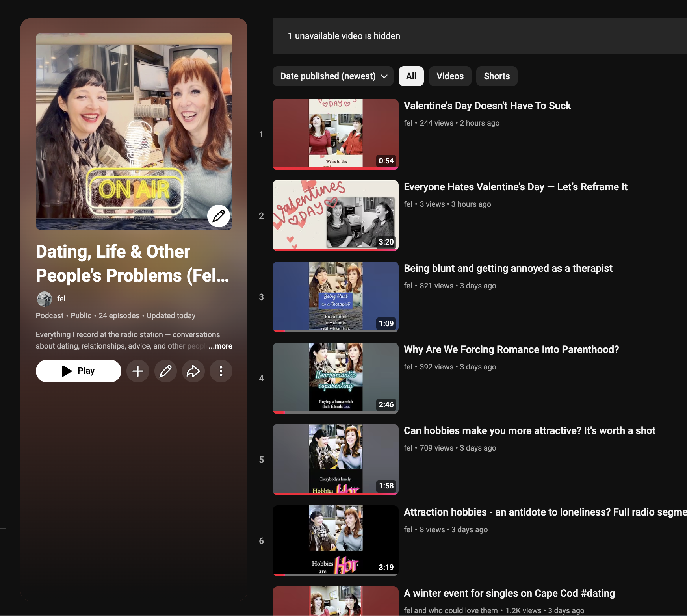The height and width of the screenshot is (616, 687).
Task: Open Valentine's Day Doesn't Have To Suck video
Action: point(487,106)
